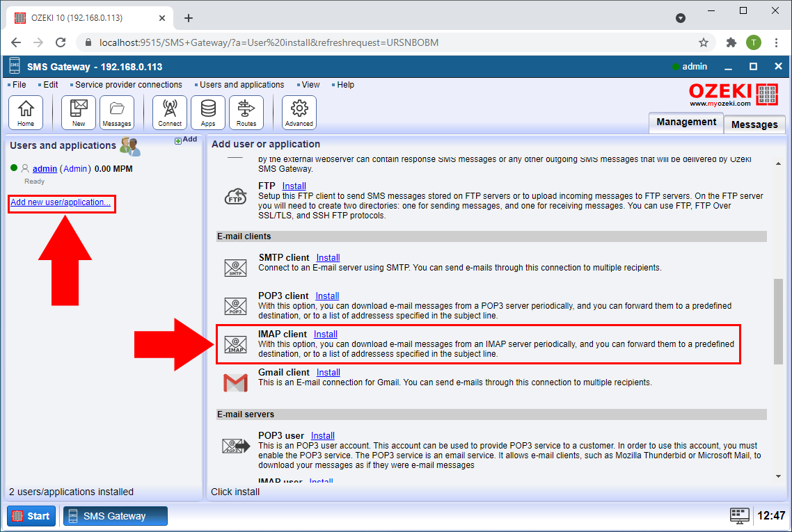Click the Gmail client logo icon
Viewport: 792px width, 532px height.
coord(235,382)
